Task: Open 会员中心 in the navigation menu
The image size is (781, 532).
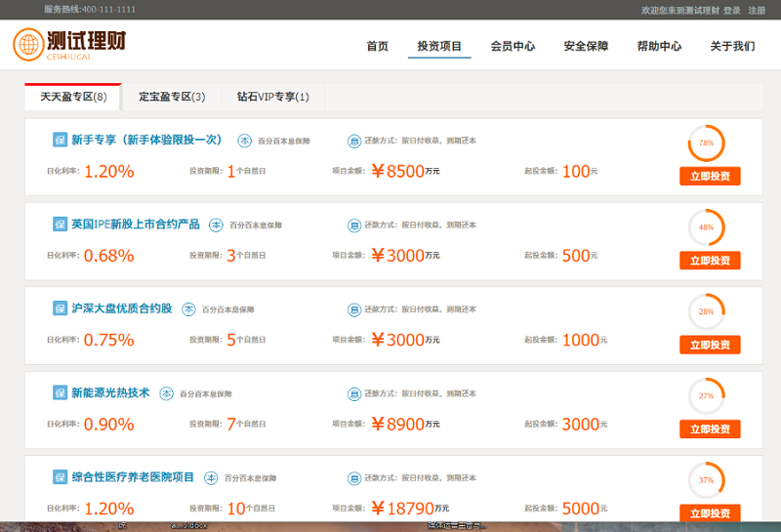Action: click(x=513, y=46)
